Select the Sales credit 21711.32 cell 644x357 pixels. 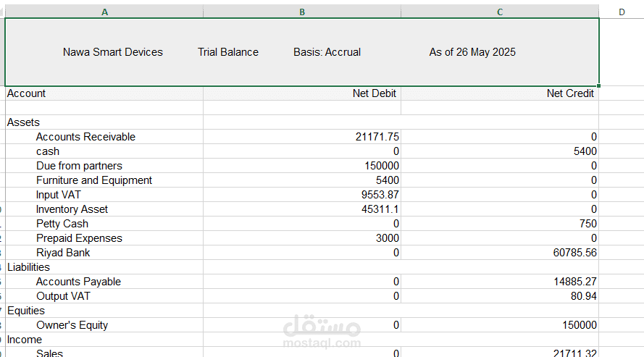pos(500,353)
